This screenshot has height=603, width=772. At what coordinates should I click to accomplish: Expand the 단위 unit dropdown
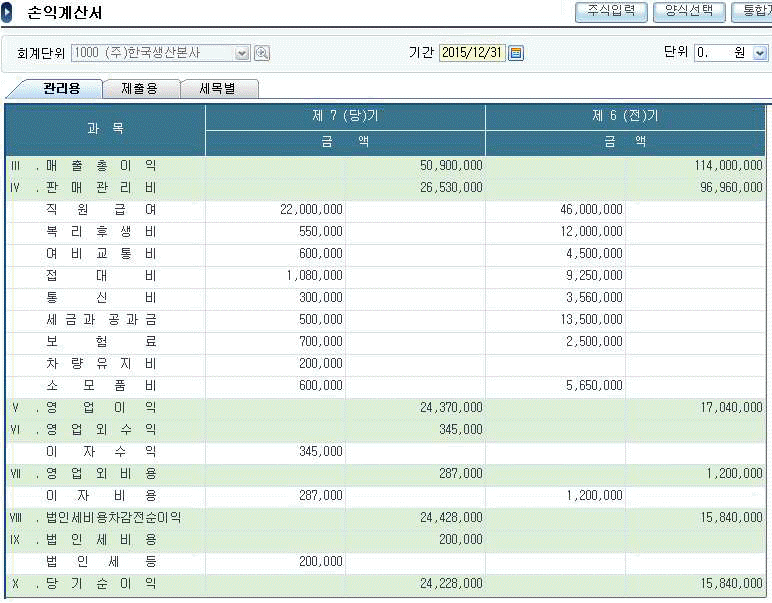(x=760, y=54)
